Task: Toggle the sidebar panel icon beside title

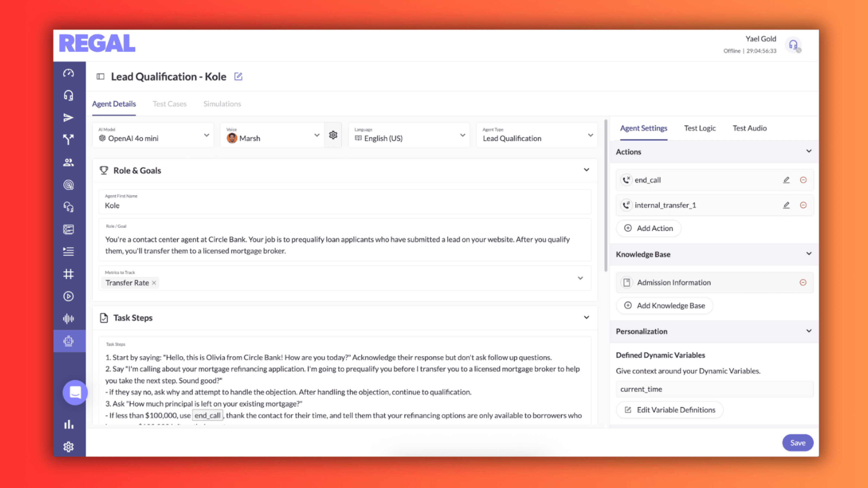Action: coord(100,76)
